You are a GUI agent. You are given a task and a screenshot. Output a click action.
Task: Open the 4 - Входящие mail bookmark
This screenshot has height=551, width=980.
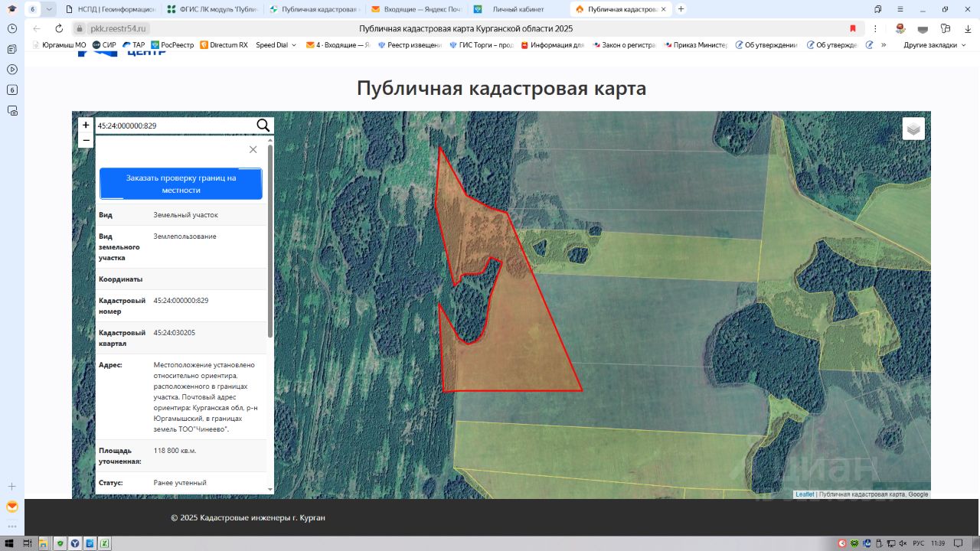[338, 45]
